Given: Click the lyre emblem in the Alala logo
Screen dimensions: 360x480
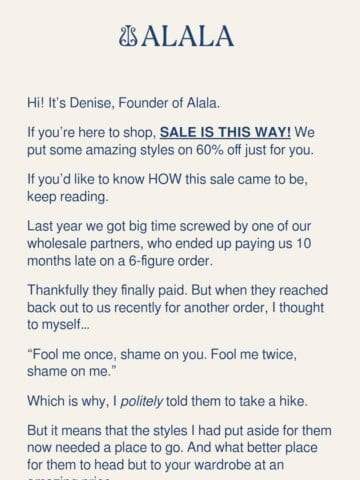Looking at the screenshot, I should pyautogui.click(x=128, y=36).
